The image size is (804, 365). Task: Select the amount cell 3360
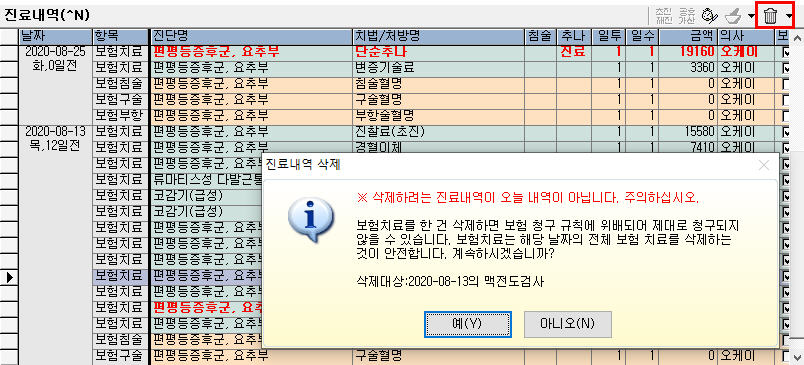(x=688, y=68)
